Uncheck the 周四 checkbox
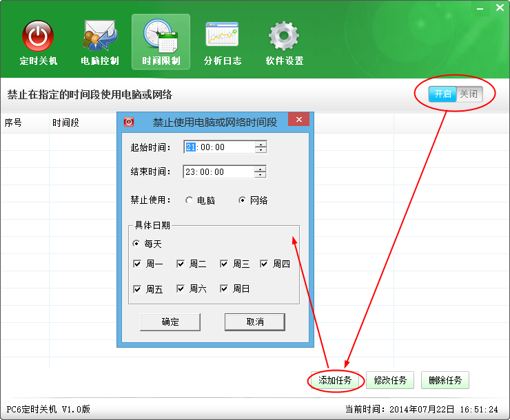 264,264
